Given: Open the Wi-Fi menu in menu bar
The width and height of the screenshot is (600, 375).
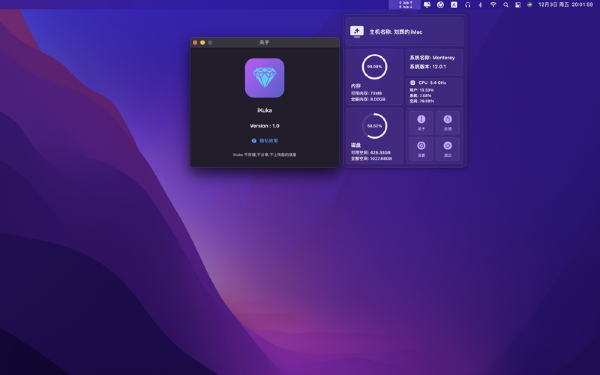Looking at the screenshot, I should tap(493, 5).
